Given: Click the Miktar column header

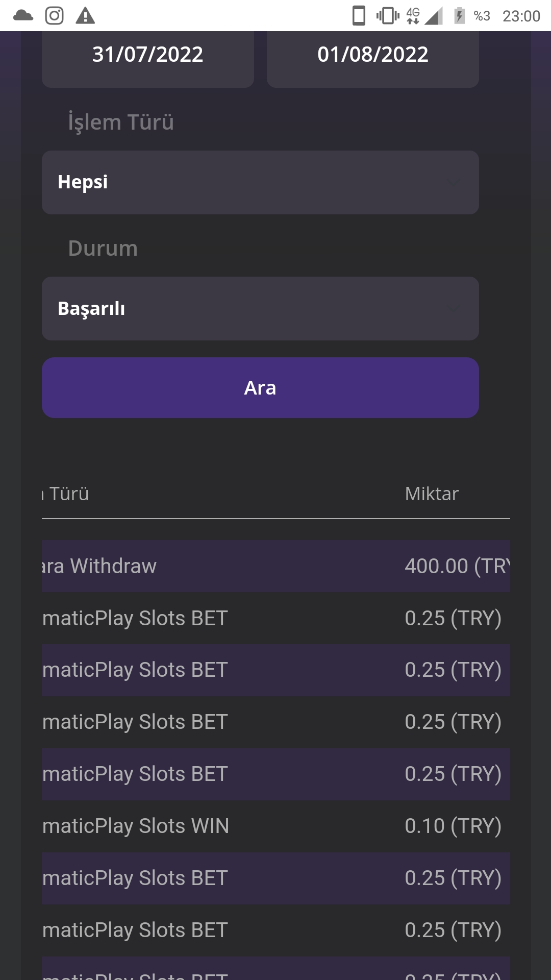Looking at the screenshot, I should (432, 494).
